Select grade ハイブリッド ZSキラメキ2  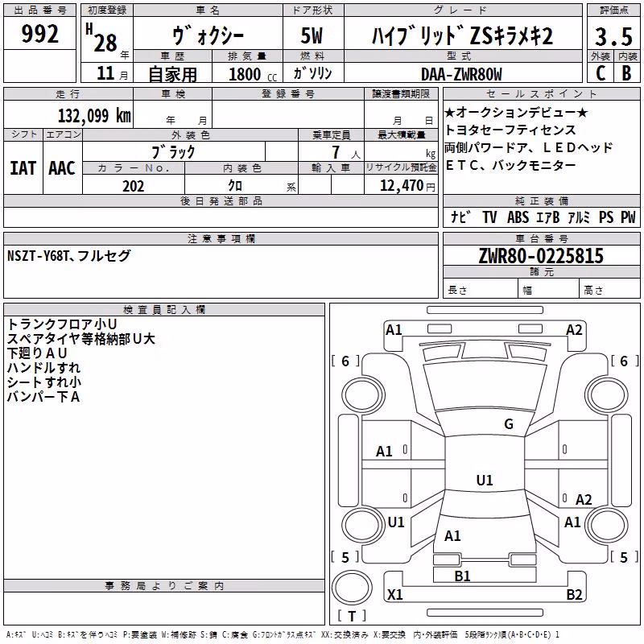point(462,35)
